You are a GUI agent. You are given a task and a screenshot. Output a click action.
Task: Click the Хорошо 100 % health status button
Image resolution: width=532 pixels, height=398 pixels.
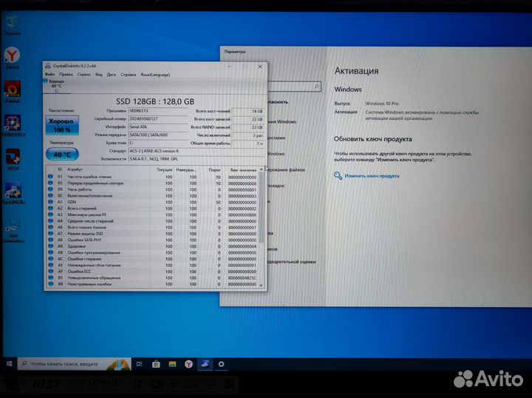[62, 124]
